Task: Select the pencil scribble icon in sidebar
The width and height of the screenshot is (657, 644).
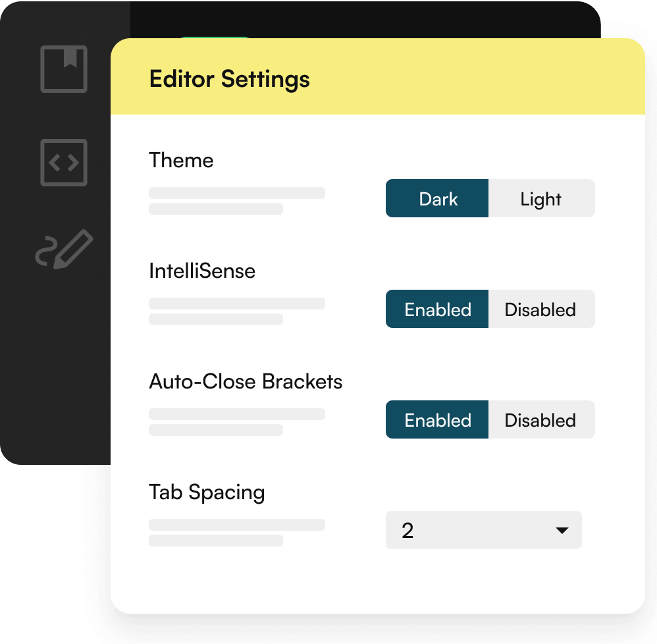Action: pos(64,250)
